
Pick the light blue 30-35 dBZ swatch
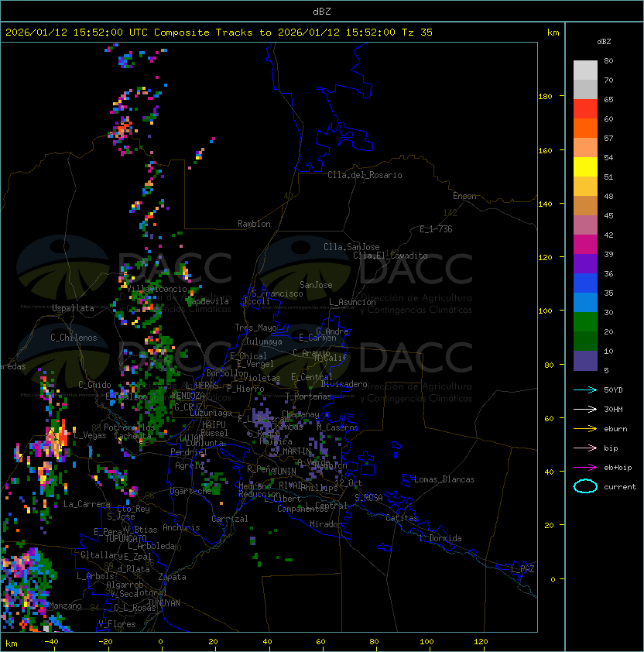(585, 302)
